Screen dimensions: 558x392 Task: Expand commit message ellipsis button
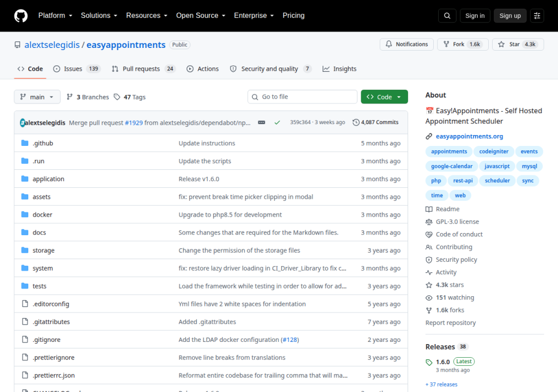[x=262, y=122]
